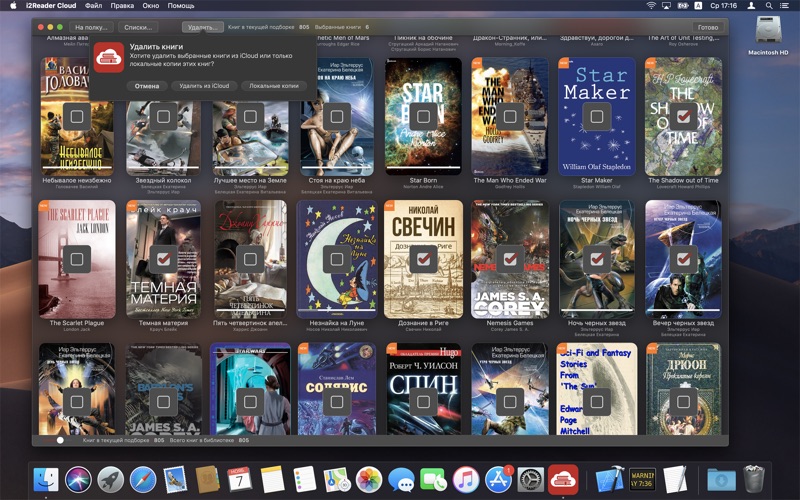Click Wi-Fi status icon in menu bar
800x500 pixels.
tap(651, 6)
